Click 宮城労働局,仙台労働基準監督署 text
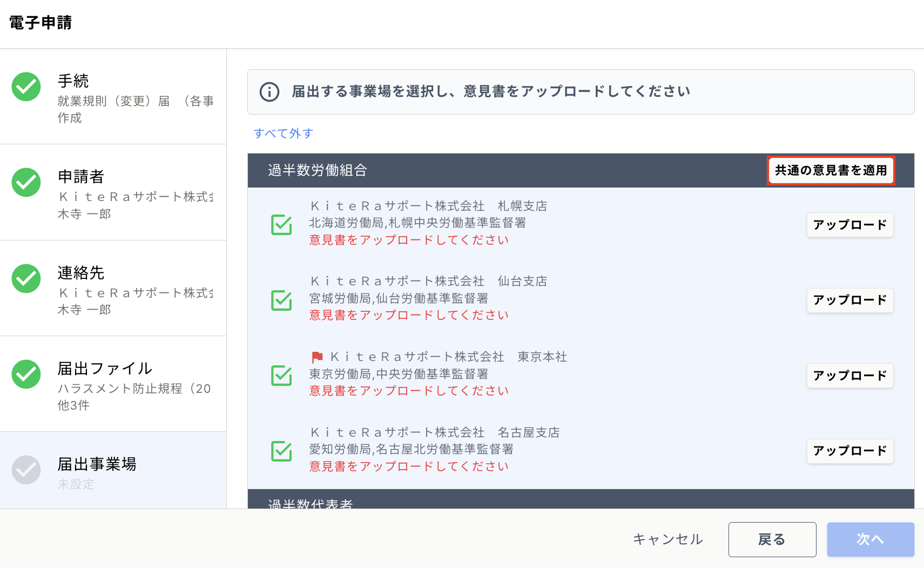 pyautogui.click(x=399, y=298)
